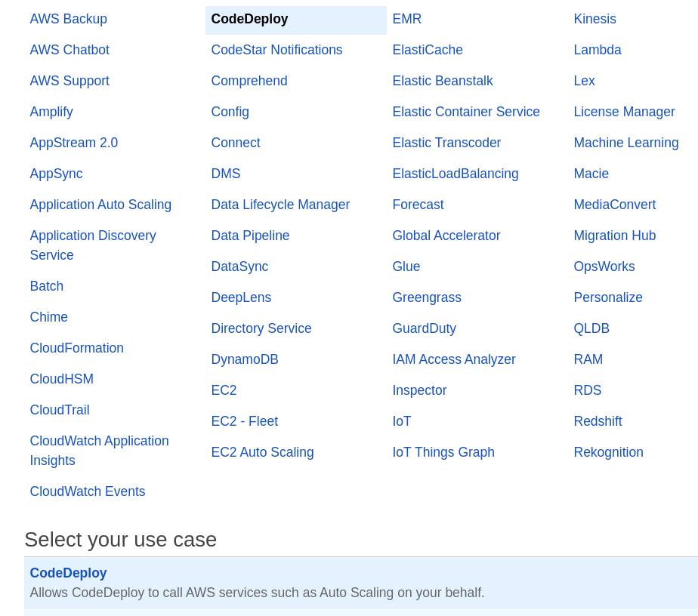Image resolution: width=698 pixels, height=616 pixels.
Task: Select the Kinesis service
Action: pyautogui.click(x=595, y=19)
